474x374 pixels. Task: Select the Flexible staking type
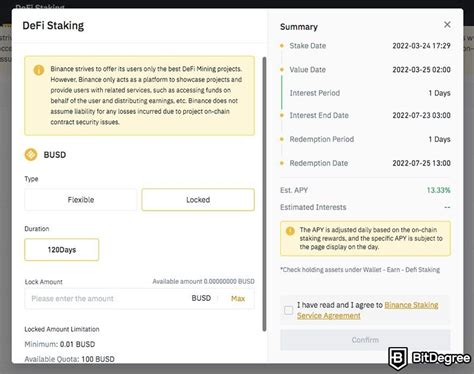tap(81, 200)
